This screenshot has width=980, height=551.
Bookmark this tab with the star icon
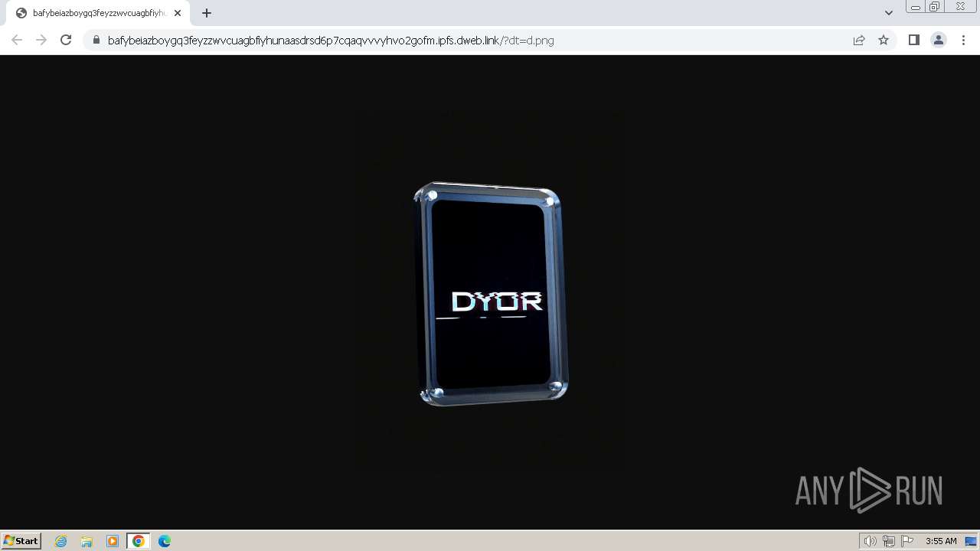884,40
